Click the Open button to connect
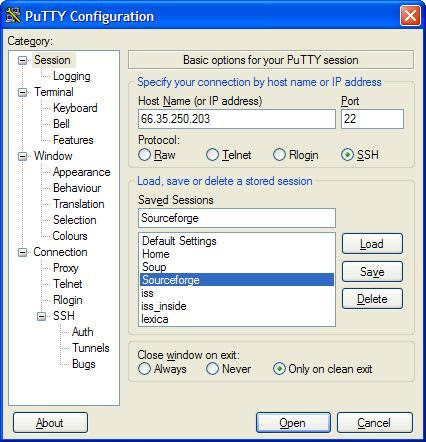The height and width of the screenshot is (442, 426). (293, 423)
